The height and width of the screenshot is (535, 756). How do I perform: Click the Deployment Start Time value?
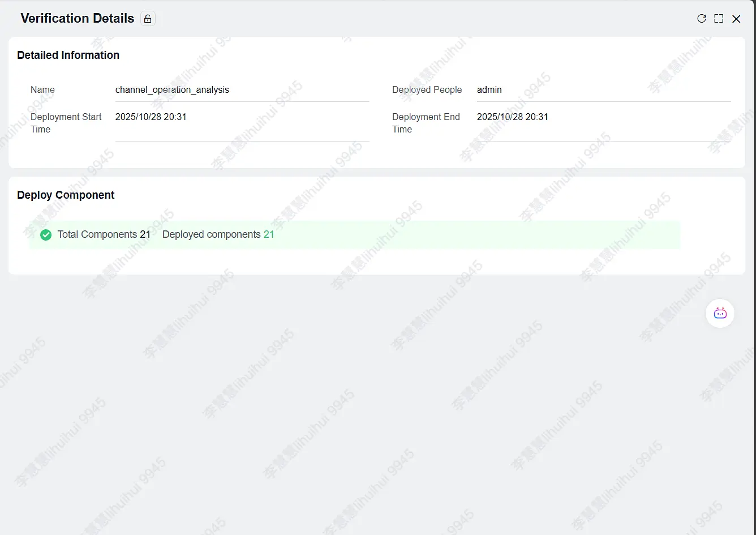point(151,117)
